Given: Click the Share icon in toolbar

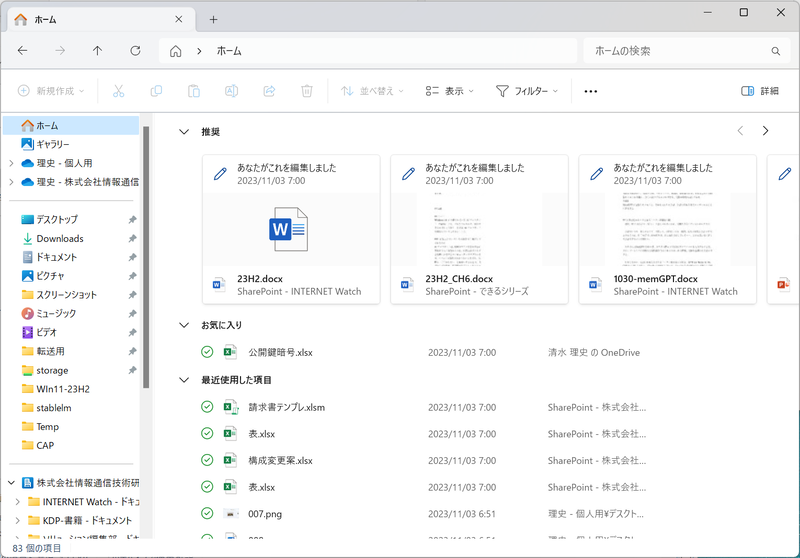Looking at the screenshot, I should tap(269, 91).
